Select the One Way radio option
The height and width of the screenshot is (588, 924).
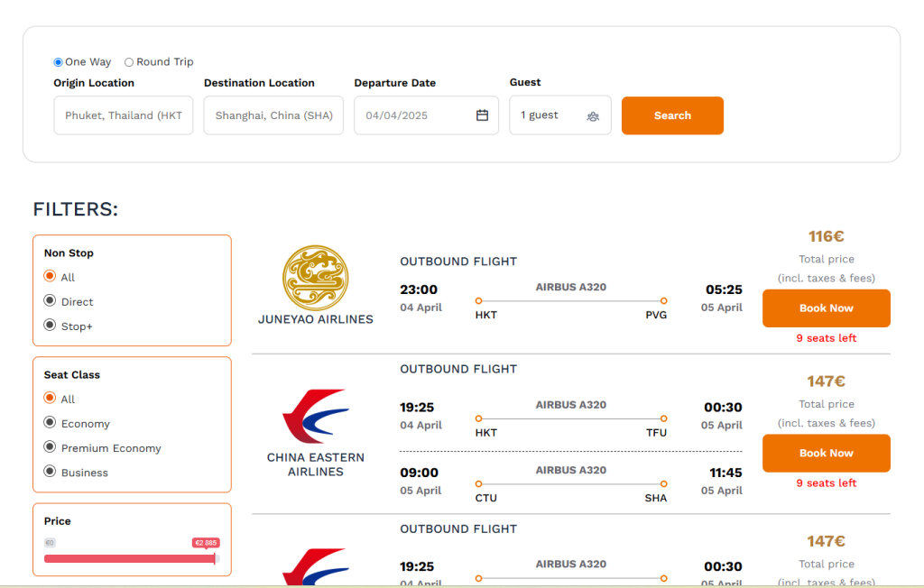click(x=59, y=62)
